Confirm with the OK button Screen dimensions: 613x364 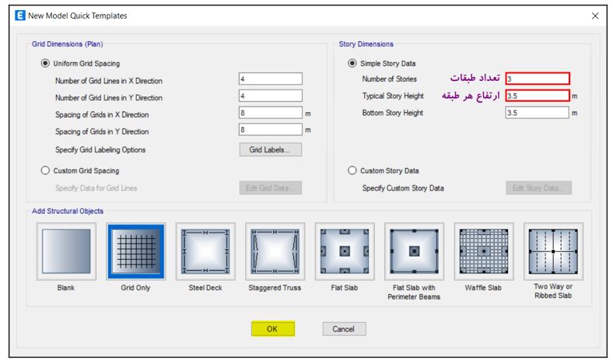coord(273,329)
